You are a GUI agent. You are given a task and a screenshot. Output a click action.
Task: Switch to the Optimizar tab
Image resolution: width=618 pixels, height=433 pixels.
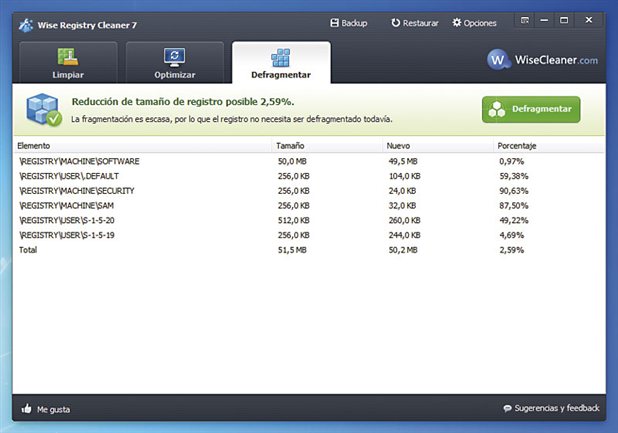(175, 62)
